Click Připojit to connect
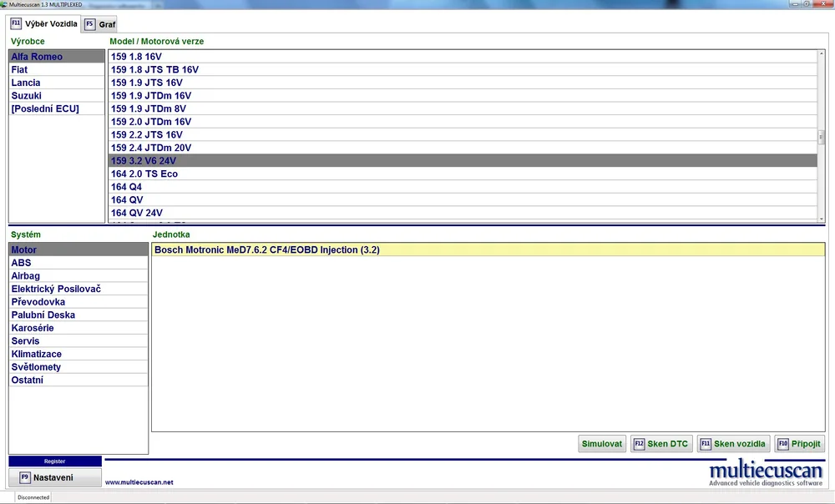The height and width of the screenshot is (504, 835). tap(799, 444)
